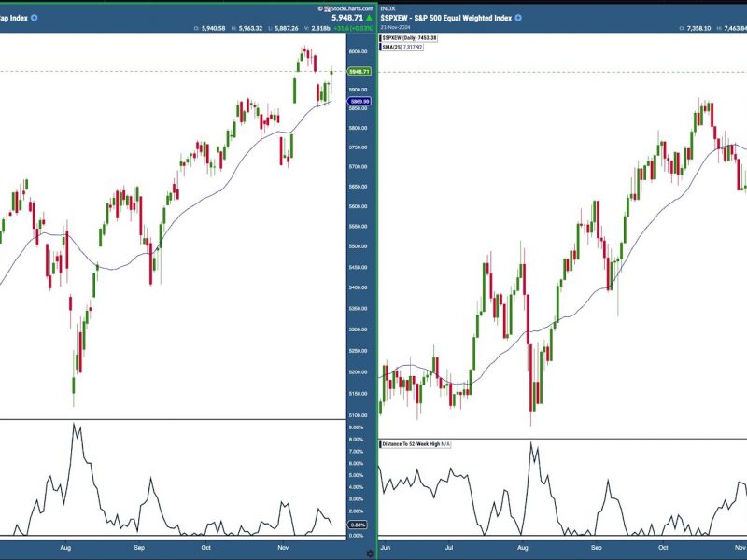Click the open value 7,358.10 in the right header
747x560 pixels.
coord(698,29)
